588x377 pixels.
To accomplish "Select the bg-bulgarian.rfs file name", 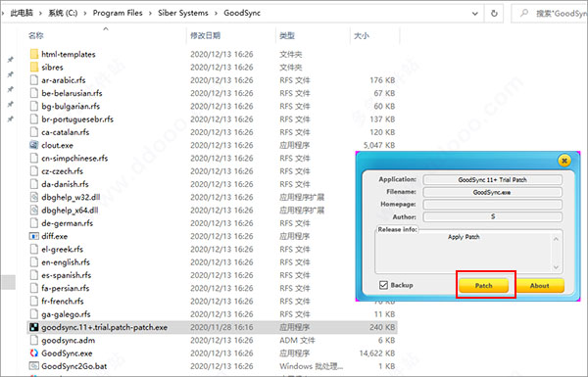I will coord(71,106).
